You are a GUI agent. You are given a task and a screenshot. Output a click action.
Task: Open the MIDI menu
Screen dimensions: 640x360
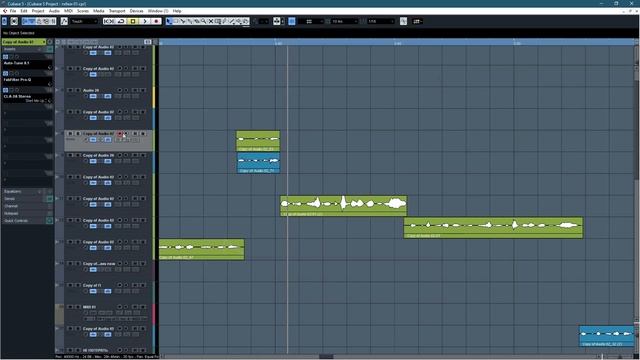[x=68, y=11]
